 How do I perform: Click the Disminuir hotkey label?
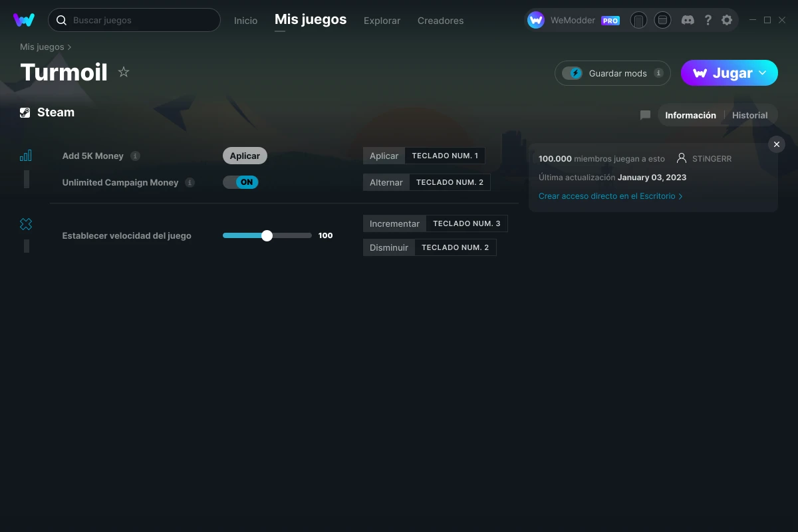pos(389,247)
